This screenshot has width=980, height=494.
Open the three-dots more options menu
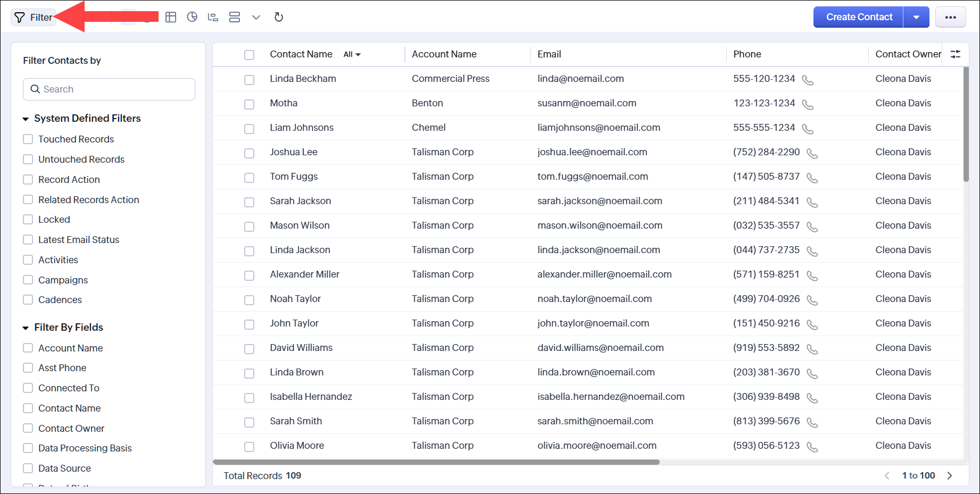pos(950,17)
